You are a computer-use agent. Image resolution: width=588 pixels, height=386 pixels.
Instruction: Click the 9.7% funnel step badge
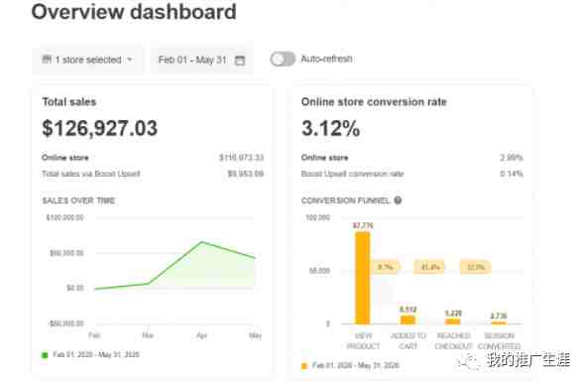click(385, 267)
